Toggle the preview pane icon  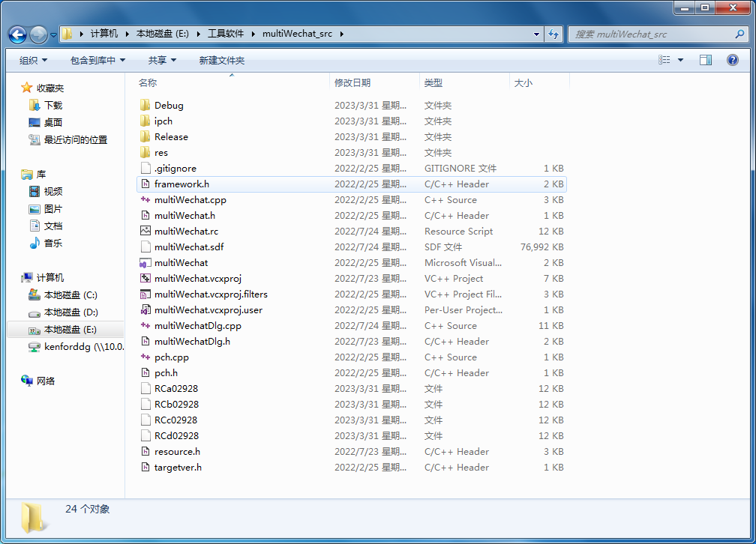pyautogui.click(x=705, y=60)
